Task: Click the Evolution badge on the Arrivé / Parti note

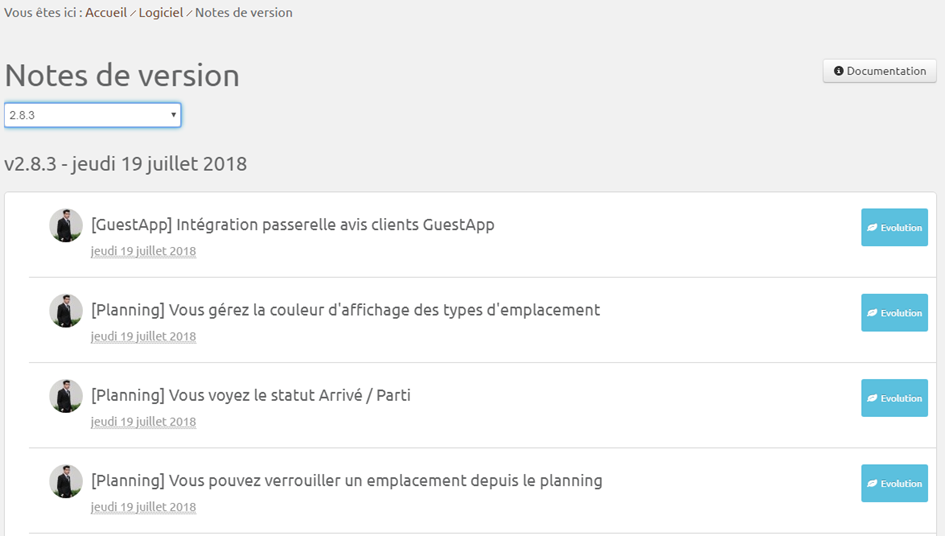Action: tap(894, 398)
